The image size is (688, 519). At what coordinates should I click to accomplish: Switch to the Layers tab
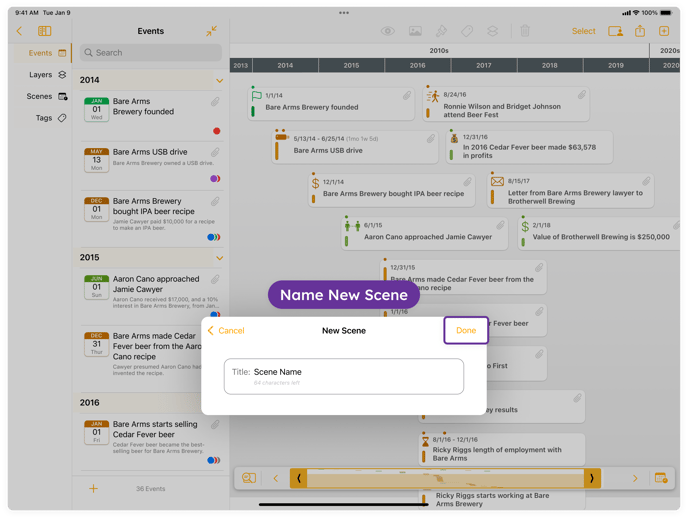(43, 75)
